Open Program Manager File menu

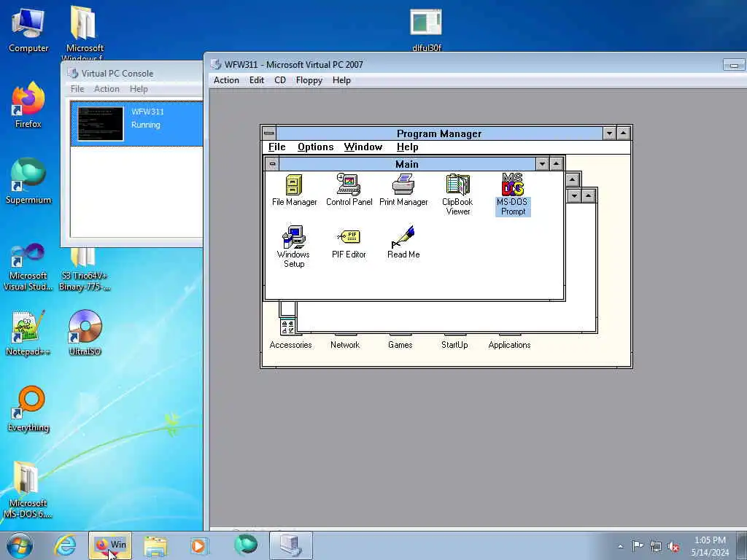(x=276, y=147)
